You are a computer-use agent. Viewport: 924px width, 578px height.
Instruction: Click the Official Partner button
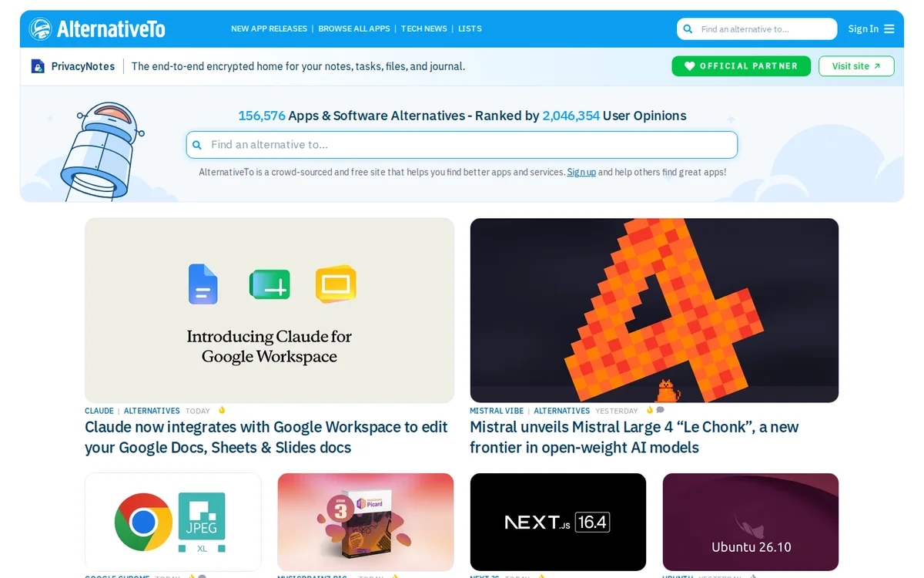[741, 66]
